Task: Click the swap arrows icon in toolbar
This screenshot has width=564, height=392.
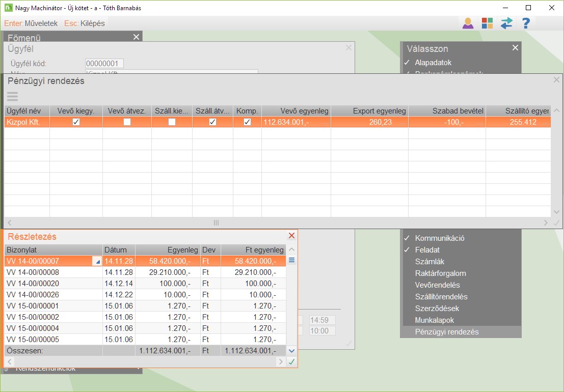Action: pyautogui.click(x=506, y=23)
